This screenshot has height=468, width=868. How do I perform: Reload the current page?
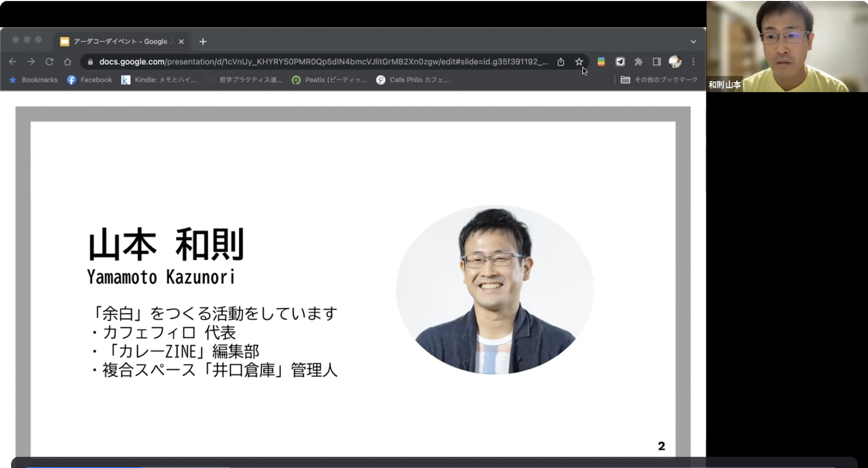pyautogui.click(x=49, y=62)
